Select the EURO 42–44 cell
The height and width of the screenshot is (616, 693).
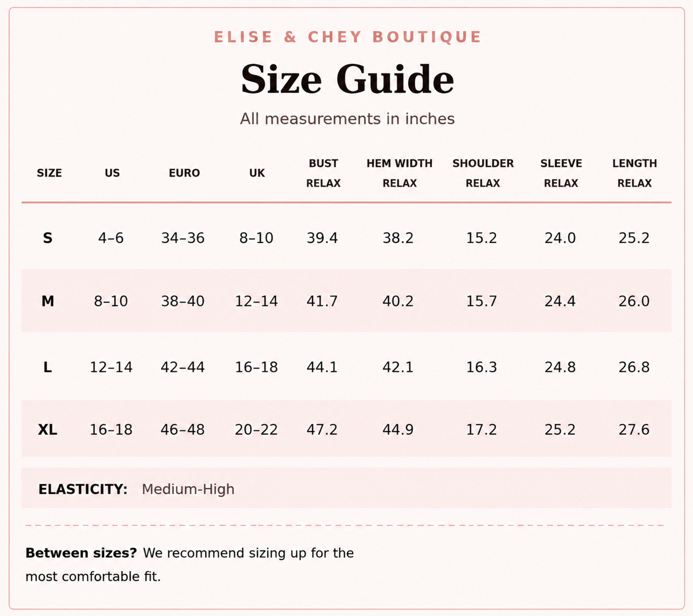coord(182,367)
